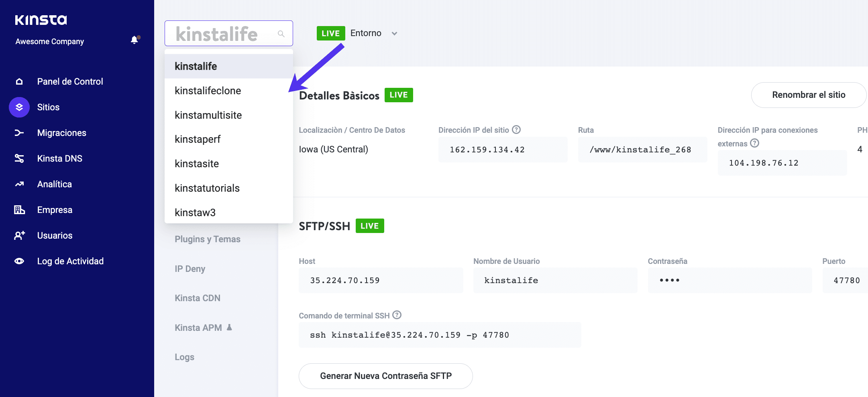
Task: Click the Panel de Control home icon
Action: pos(19,82)
